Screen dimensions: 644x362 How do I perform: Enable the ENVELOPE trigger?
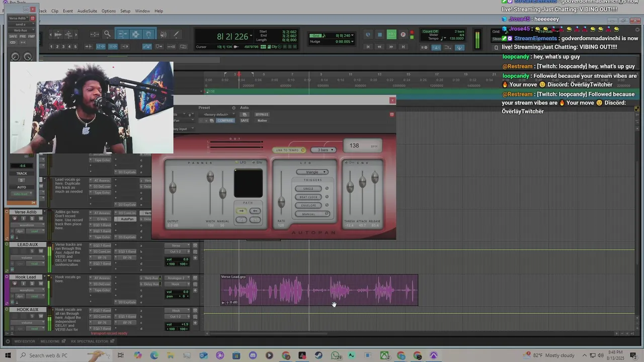(309, 206)
